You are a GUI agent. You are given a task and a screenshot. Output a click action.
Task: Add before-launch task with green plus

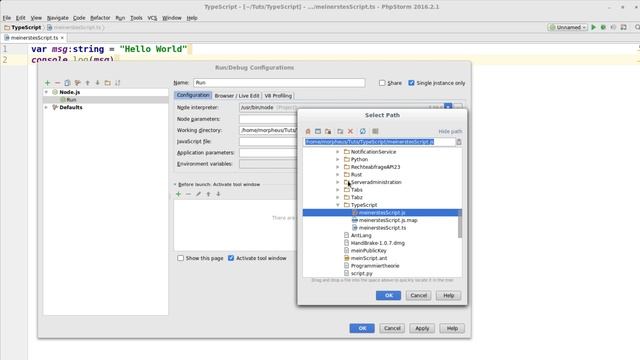[178, 194]
